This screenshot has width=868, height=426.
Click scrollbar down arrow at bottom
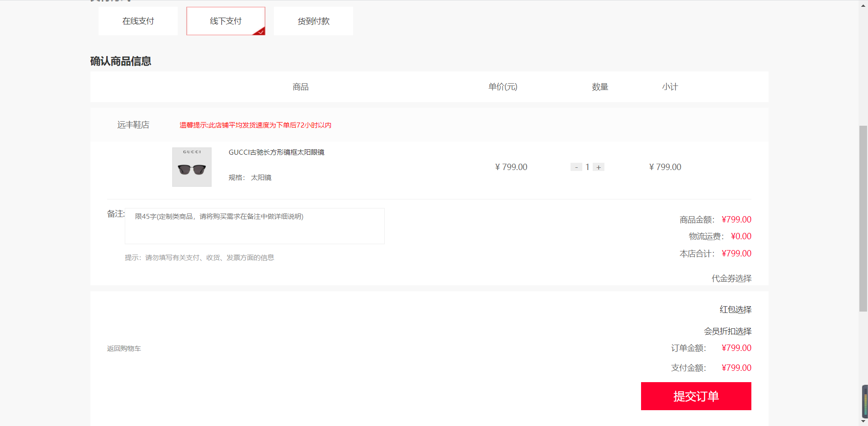[x=863, y=421]
